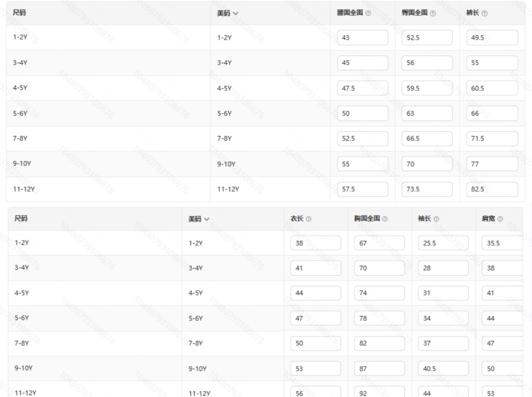
Task: Click the 衣长 input for size 7-8Y
Action: coord(316,343)
